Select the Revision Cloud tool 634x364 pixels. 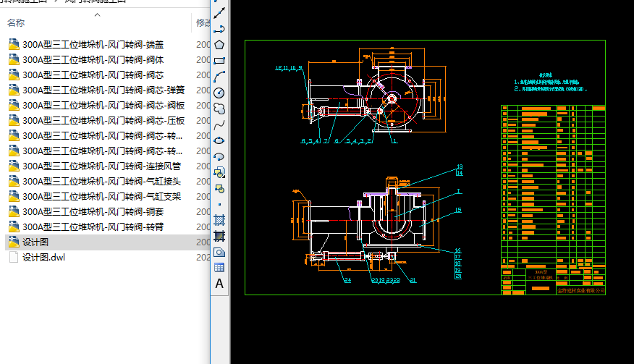tap(219, 109)
